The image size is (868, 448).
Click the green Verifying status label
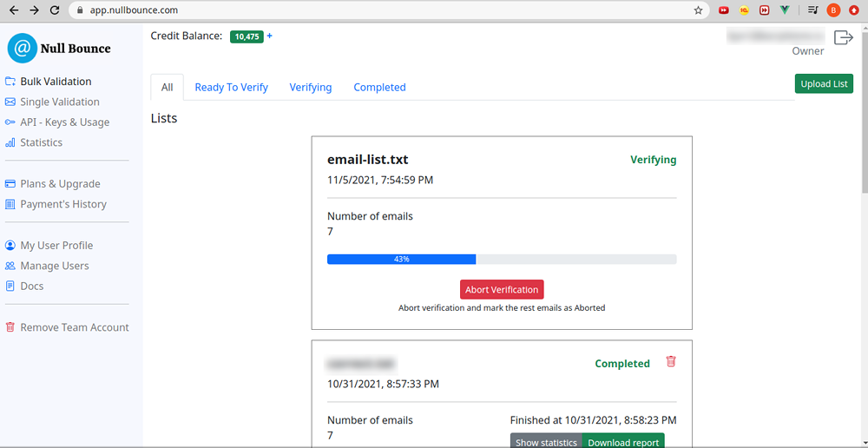tap(654, 160)
